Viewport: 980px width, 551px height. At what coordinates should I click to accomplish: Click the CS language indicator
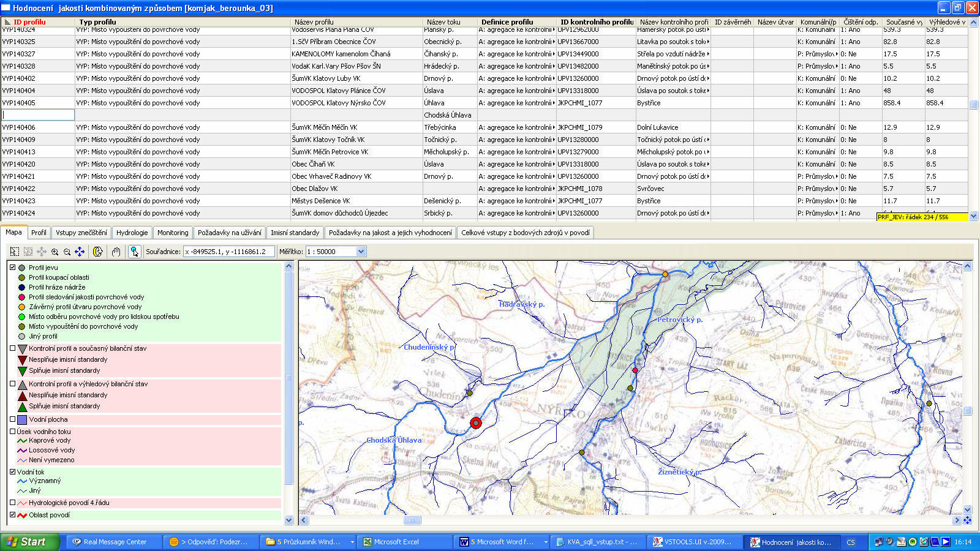pyautogui.click(x=851, y=542)
